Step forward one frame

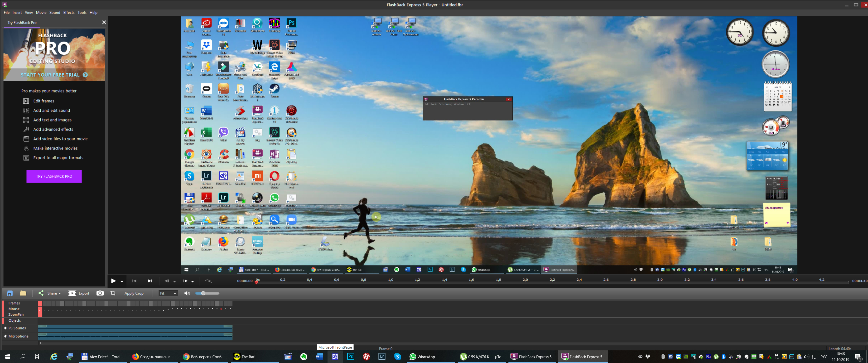coord(185,281)
